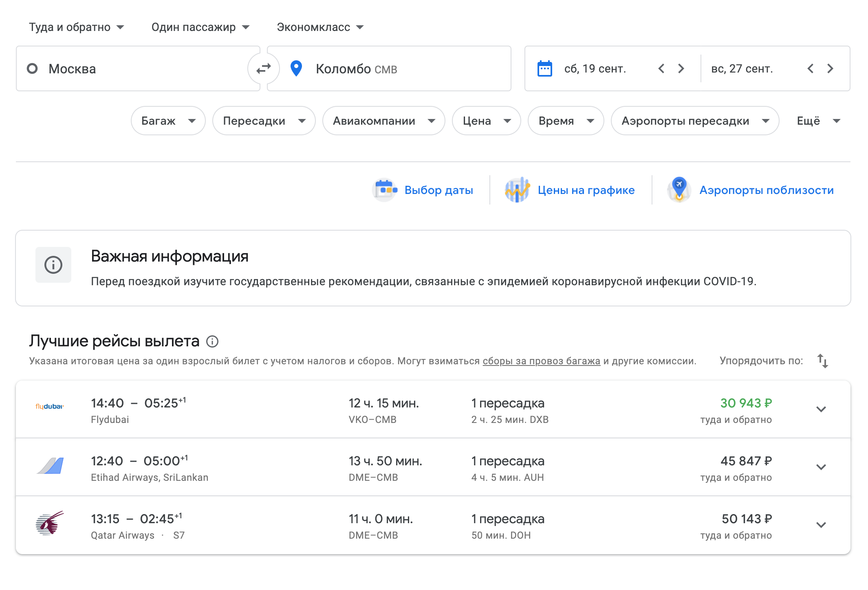868x590 pixels.
Task: Expand the Etihad 45 847 ₽ flight details
Action: (821, 467)
